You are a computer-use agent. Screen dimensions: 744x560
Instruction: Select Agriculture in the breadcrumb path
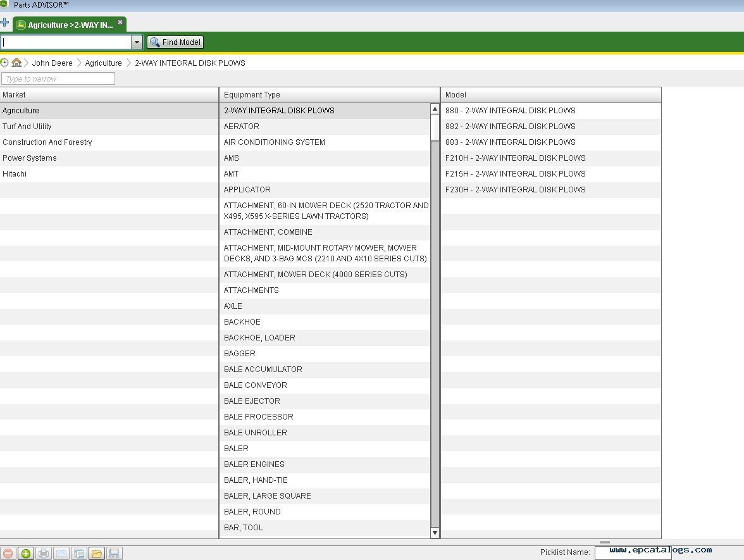102,63
